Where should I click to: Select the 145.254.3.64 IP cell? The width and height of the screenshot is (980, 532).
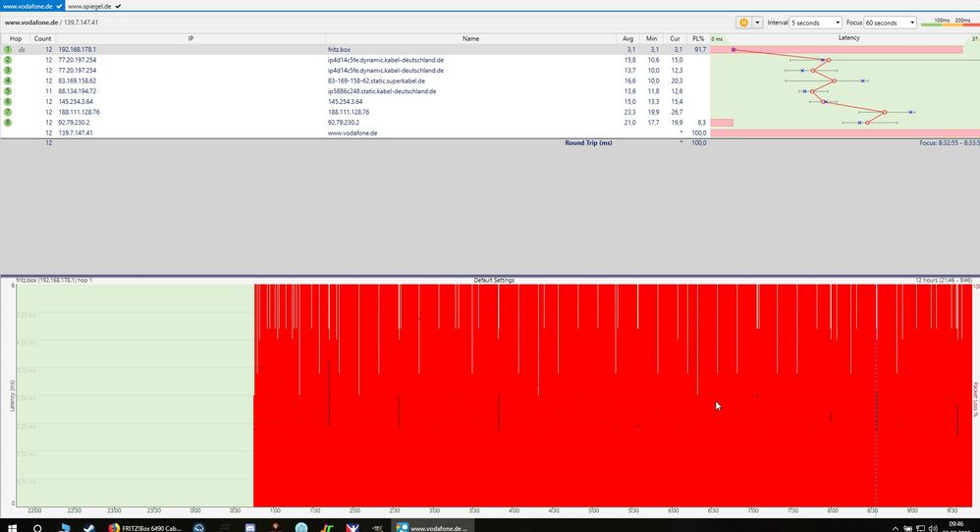(76, 101)
